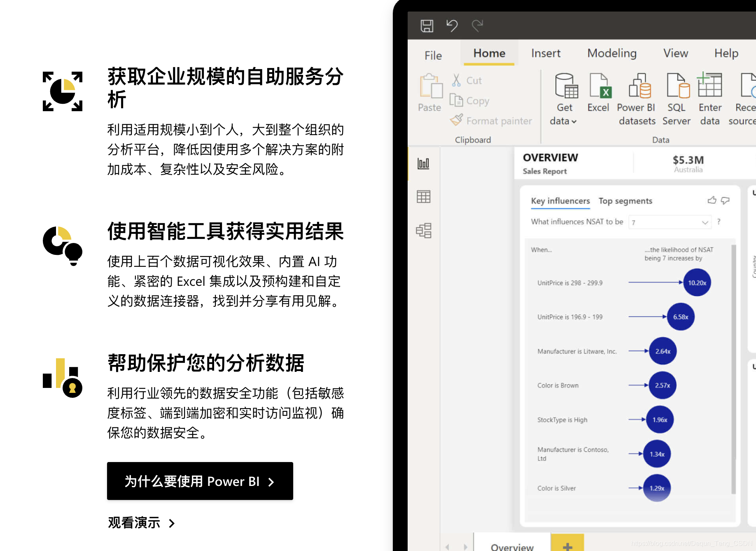Click the Cut scissors icon
Screen dimensions: 756x551
click(x=456, y=80)
